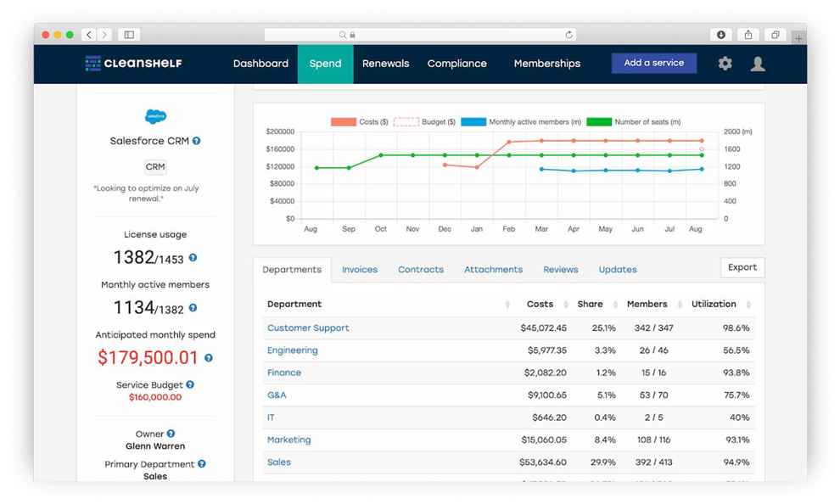Open the Memberships nav item
This screenshot has width=840, height=504.
[547, 64]
